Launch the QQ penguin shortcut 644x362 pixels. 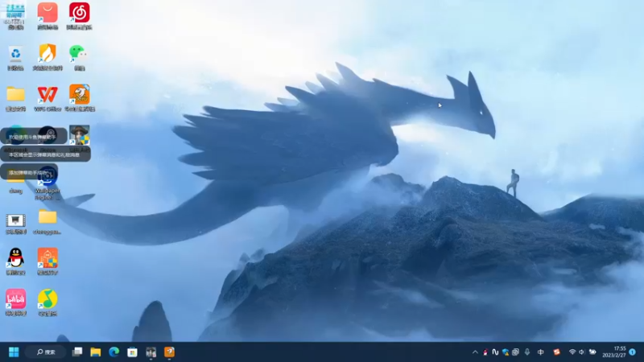point(15,257)
